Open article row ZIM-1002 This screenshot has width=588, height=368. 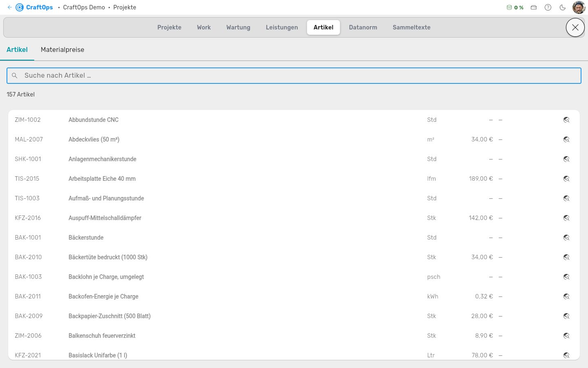pyautogui.click(x=294, y=120)
